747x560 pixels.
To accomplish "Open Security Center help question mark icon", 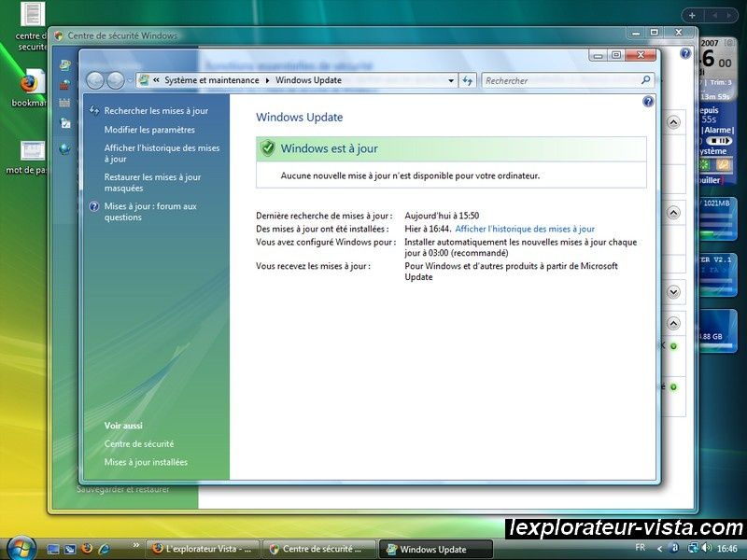I will [x=685, y=53].
